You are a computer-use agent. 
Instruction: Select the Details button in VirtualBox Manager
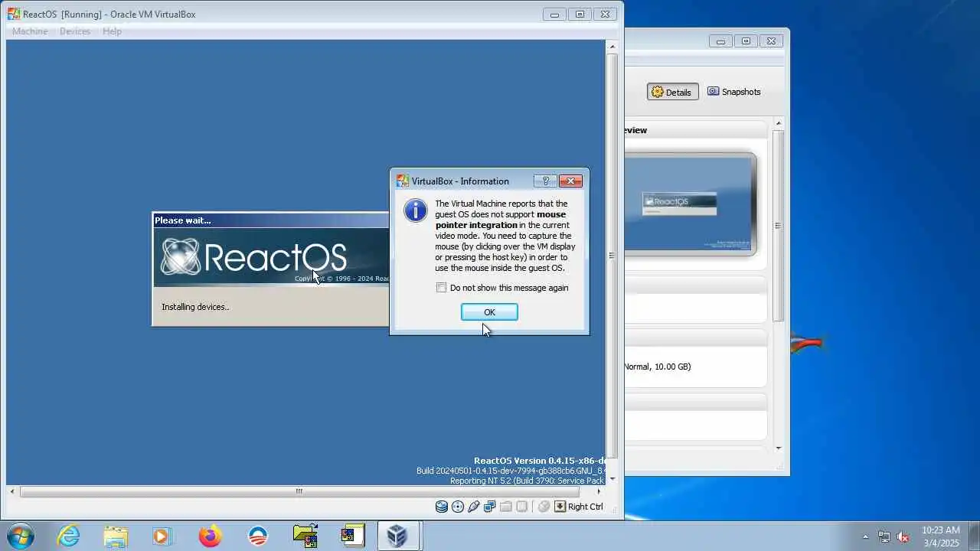[671, 92]
